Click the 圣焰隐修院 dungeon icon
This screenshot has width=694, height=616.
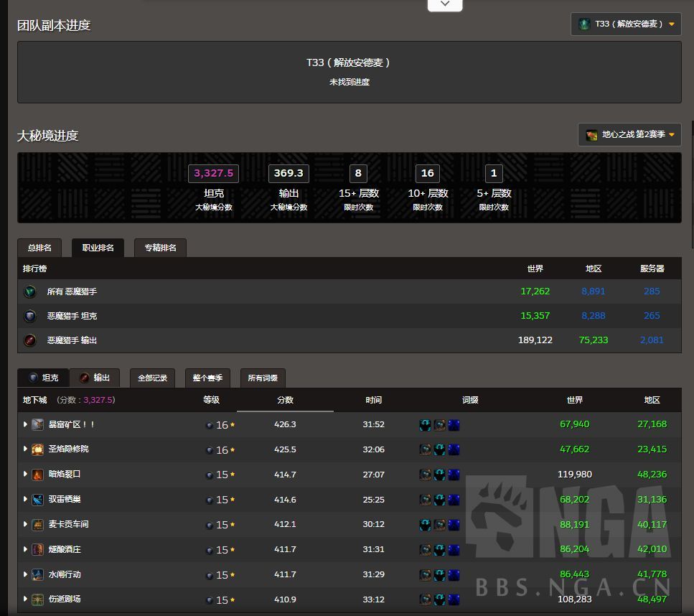coord(38,449)
